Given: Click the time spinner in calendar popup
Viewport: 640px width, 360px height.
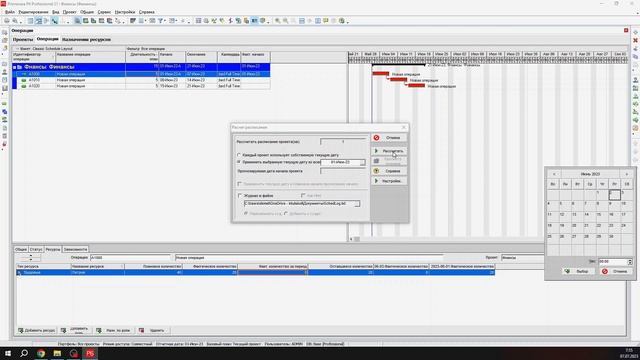Looking at the screenshot, I should coord(630,262).
